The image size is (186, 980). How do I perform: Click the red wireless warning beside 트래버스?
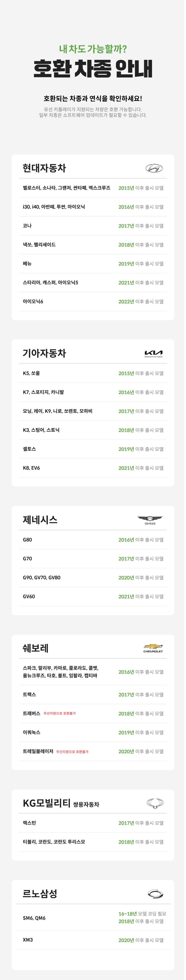pos(59,713)
